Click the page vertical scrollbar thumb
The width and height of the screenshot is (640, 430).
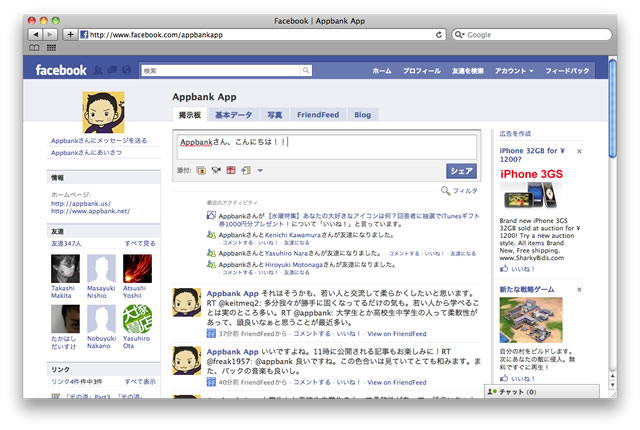click(x=612, y=108)
